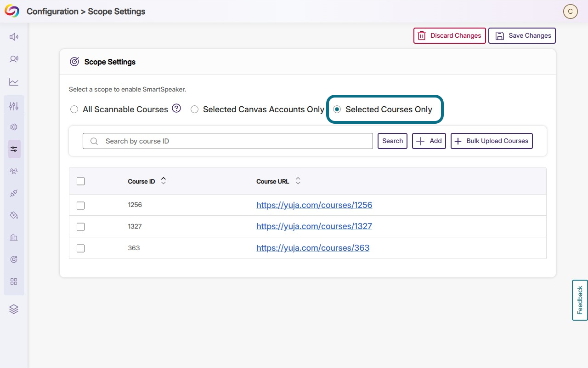
Task: Click the Course ID cell reading 1327
Action: click(135, 226)
